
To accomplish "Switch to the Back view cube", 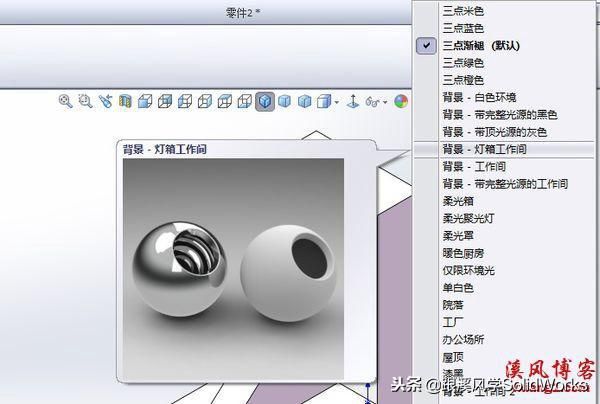I will (165, 101).
